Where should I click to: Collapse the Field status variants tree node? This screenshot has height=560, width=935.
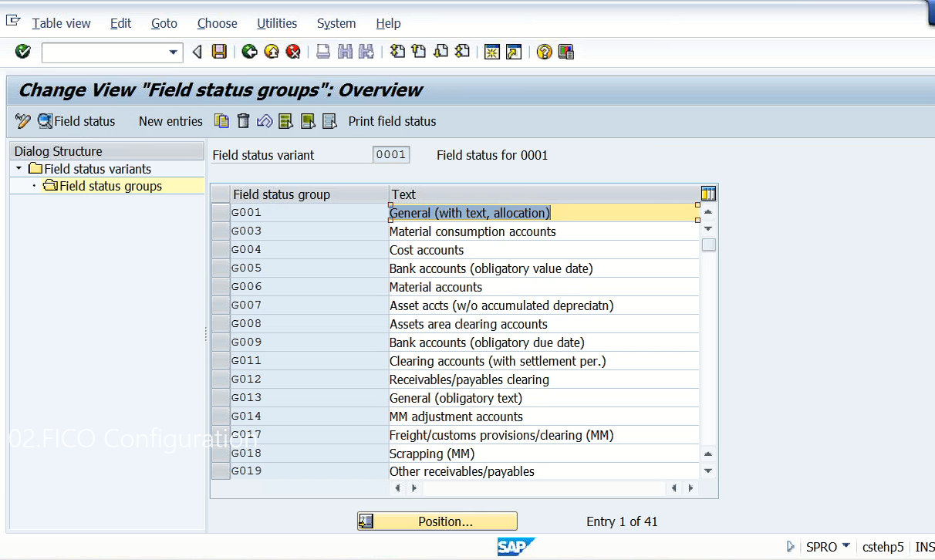19,168
